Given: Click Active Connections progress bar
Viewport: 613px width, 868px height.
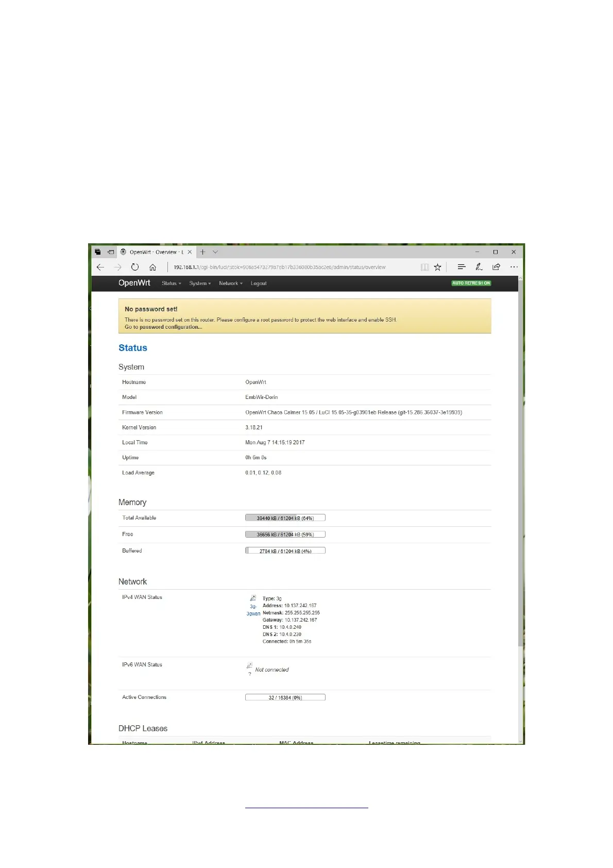Looking at the screenshot, I should pos(285,697).
